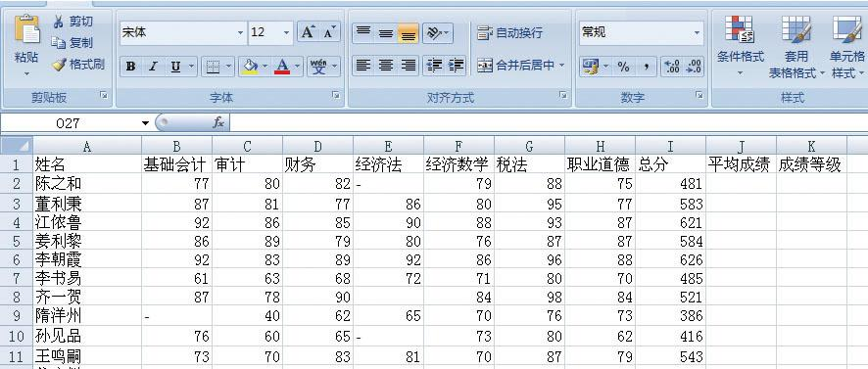Open alignment 对齐方式 dialog launcher
Viewport: 868px width, 369px height.
[x=563, y=96]
